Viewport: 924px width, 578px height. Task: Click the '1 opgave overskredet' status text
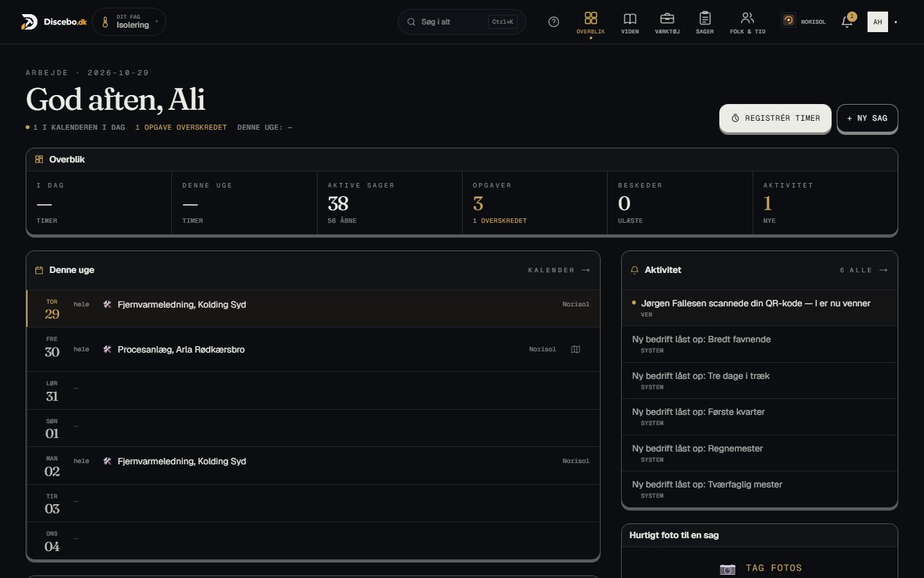pyautogui.click(x=181, y=128)
